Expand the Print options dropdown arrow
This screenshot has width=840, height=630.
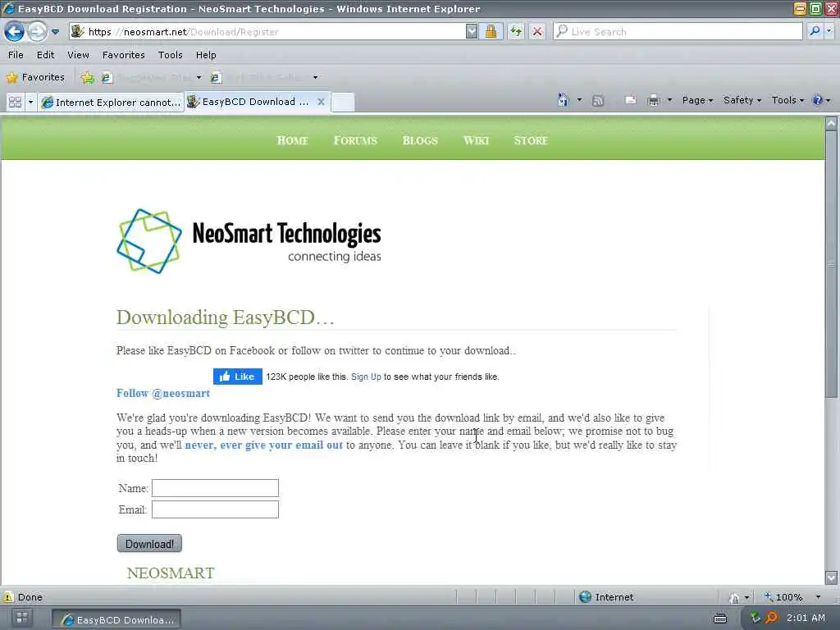pyautogui.click(x=669, y=99)
